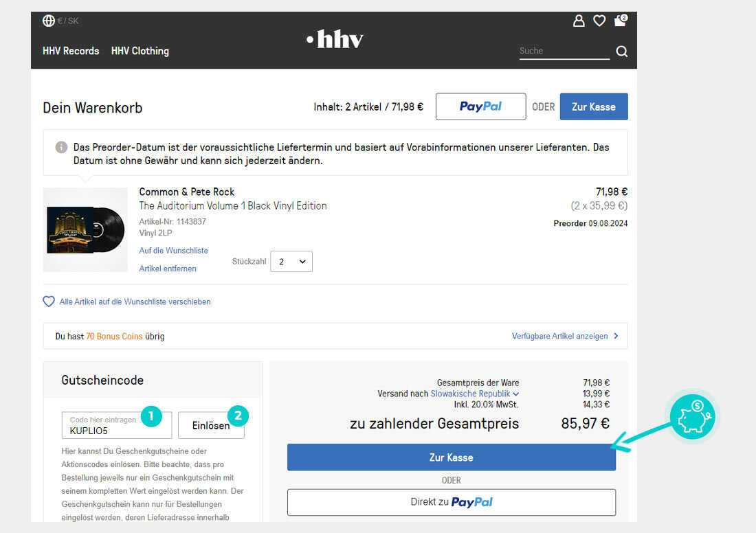Open the wishlist heart icon in header
756x533 pixels.
pos(599,21)
